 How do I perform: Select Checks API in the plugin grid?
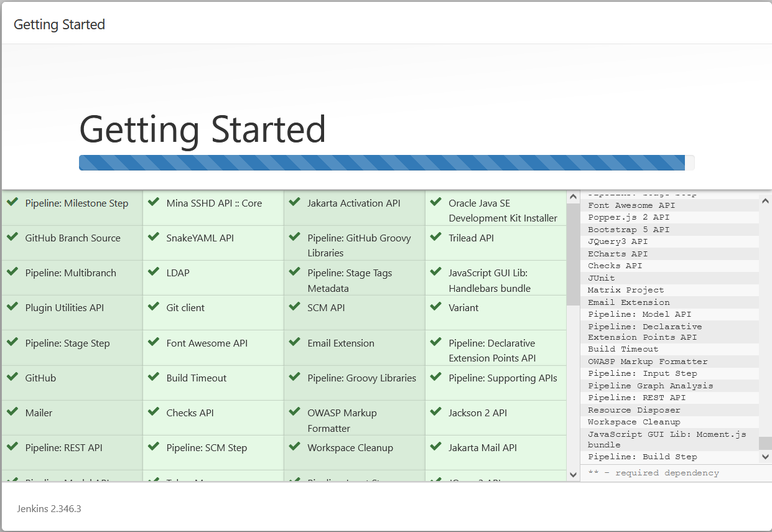190,413
